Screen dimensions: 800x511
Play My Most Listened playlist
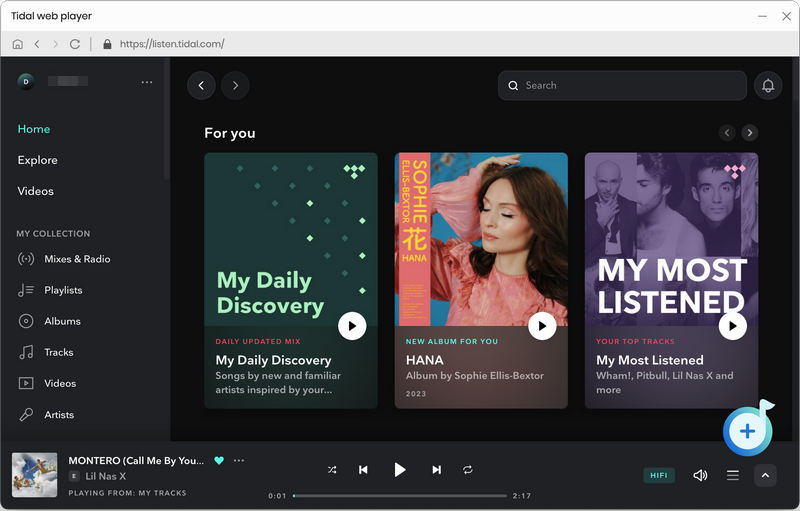(x=733, y=326)
